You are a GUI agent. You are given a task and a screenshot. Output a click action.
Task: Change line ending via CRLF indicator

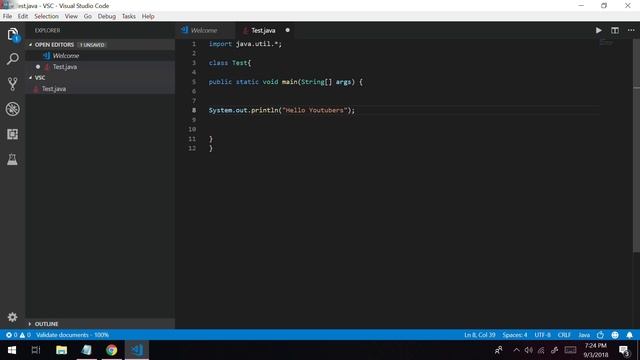[564, 335]
